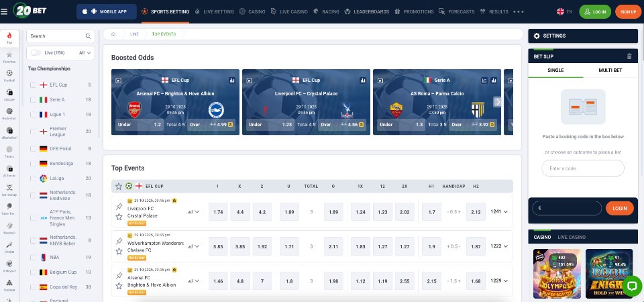The width and height of the screenshot is (644, 302).
Task: Click the green Log In button
Action: pyautogui.click(x=595, y=11)
